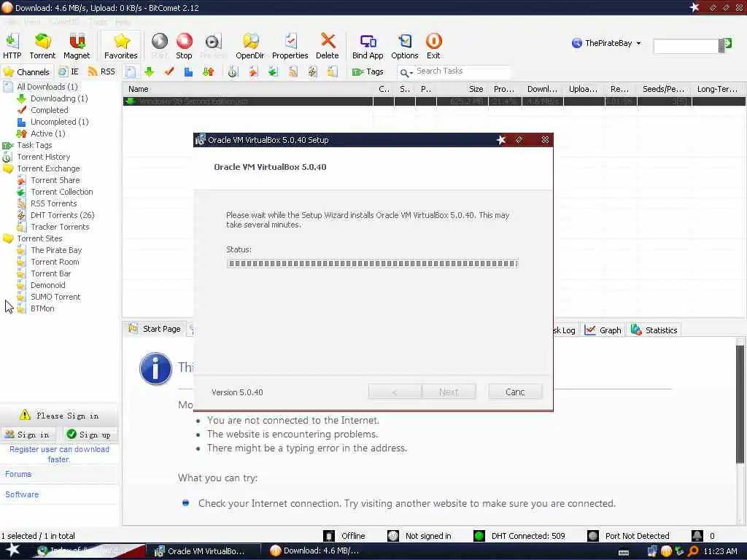This screenshot has width=747, height=560.
Task: Delete the selected task with red X
Action: click(x=328, y=46)
